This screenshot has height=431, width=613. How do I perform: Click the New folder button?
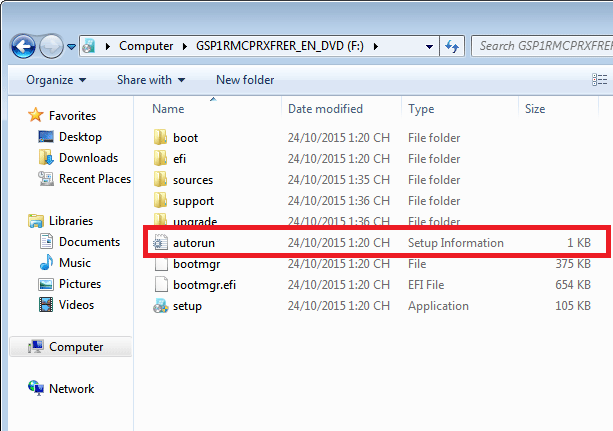[244, 80]
